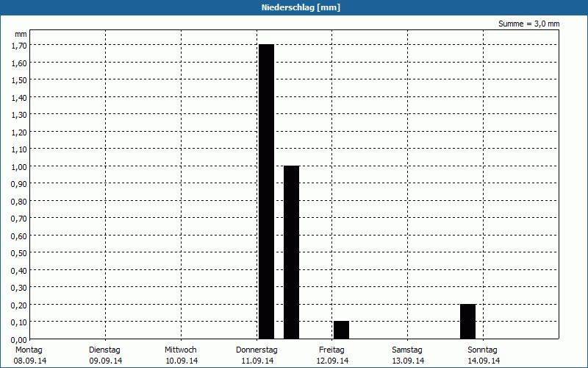
Task: Click the Donnerstag day label
Action: 257,350
